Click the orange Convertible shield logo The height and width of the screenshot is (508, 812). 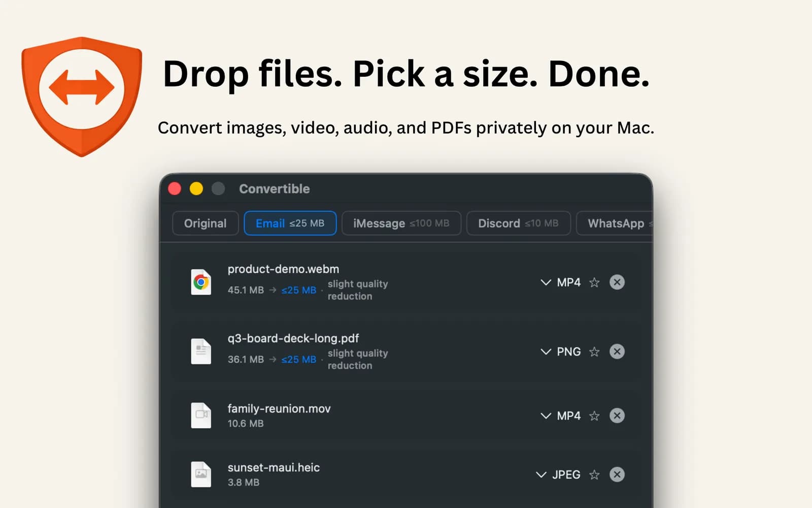[82, 97]
